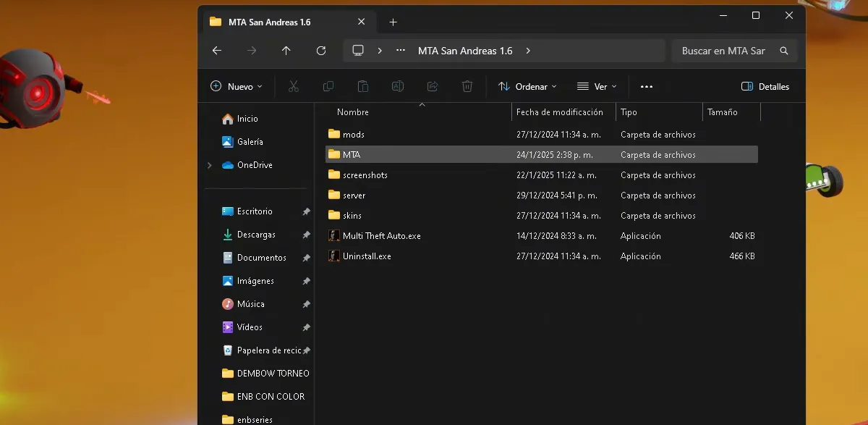The width and height of the screenshot is (868, 425).
Task: Click the Back navigation arrow
Action: 216,51
